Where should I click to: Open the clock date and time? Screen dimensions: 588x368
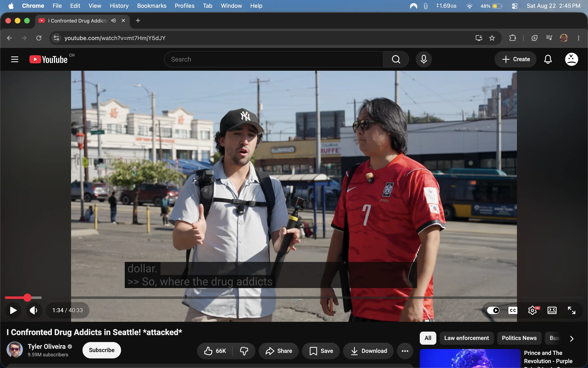point(553,6)
